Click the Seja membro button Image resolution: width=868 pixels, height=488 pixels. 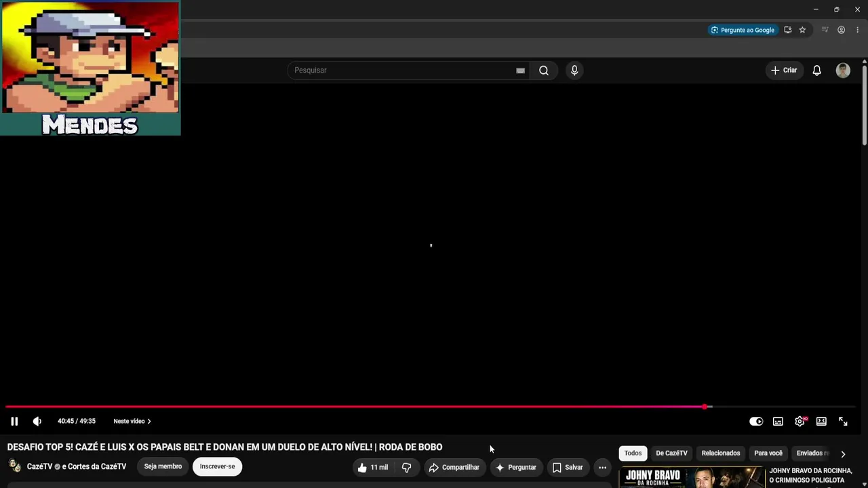[163, 466]
